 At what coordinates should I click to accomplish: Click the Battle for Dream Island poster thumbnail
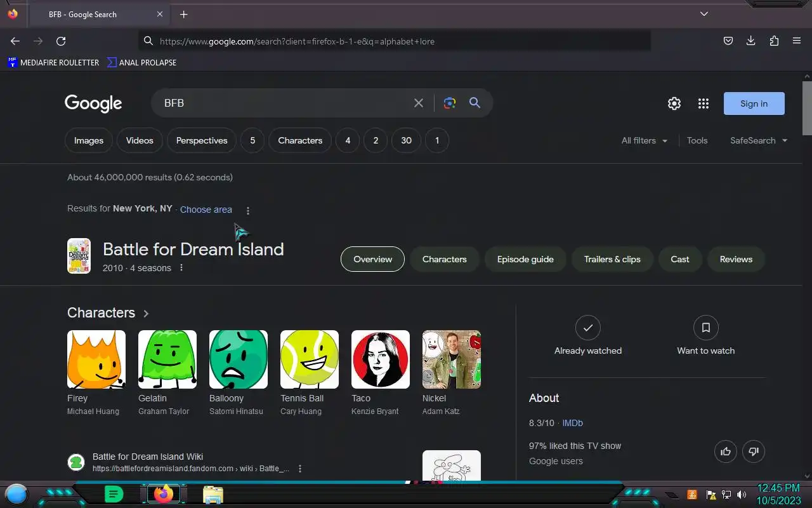(79, 256)
